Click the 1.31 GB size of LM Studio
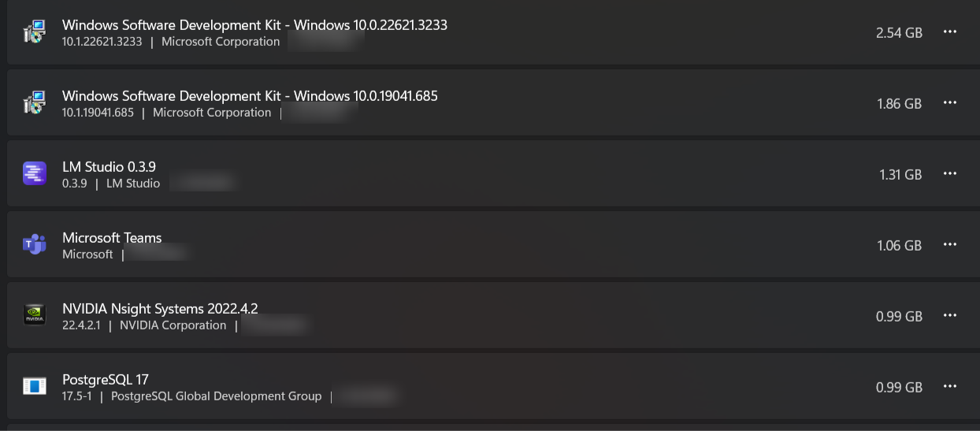The height and width of the screenshot is (431, 980). pos(900,175)
